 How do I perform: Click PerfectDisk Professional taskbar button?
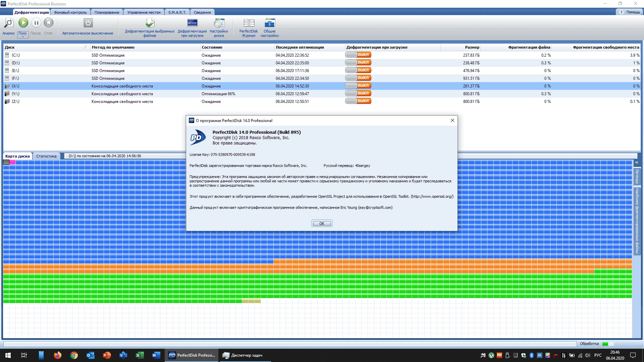(x=192, y=355)
